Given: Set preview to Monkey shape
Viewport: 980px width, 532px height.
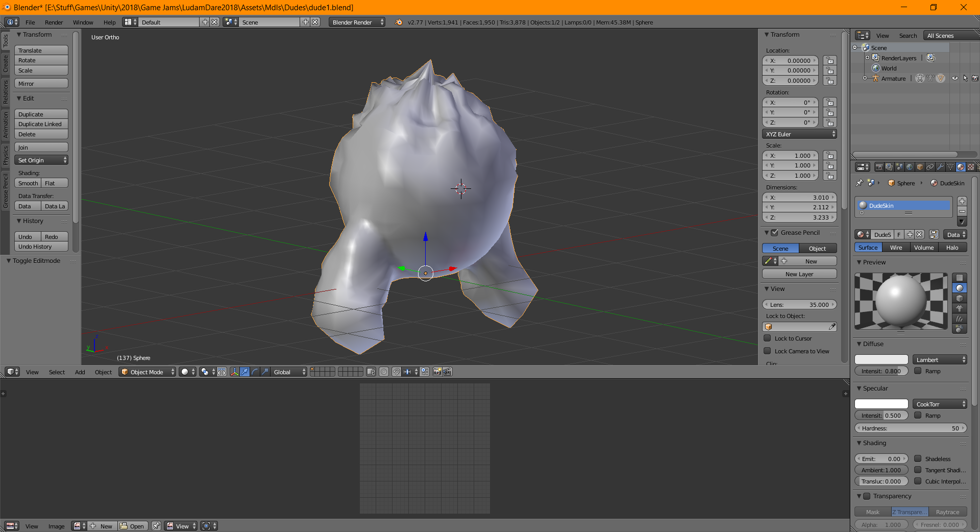Looking at the screenshot, I should (960, 308).
